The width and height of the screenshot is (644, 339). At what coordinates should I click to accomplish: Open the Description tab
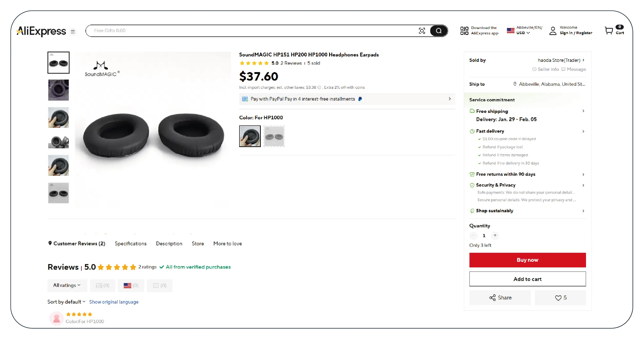click(x=169, y=244)
